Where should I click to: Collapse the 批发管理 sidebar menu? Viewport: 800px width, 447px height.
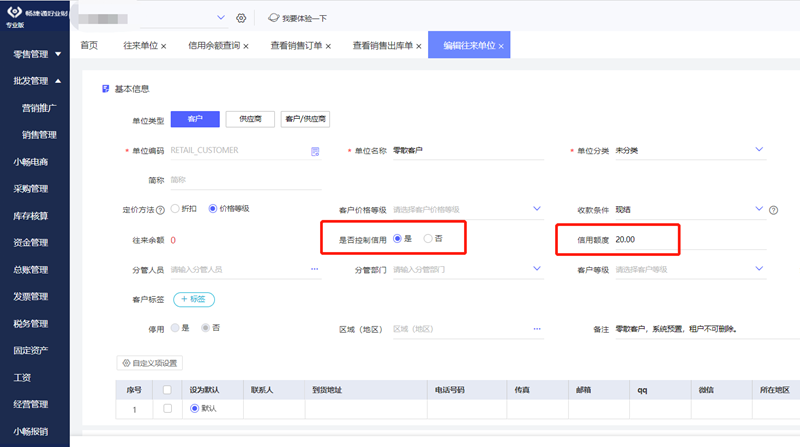pyautogui.click(x=58, y=81)
